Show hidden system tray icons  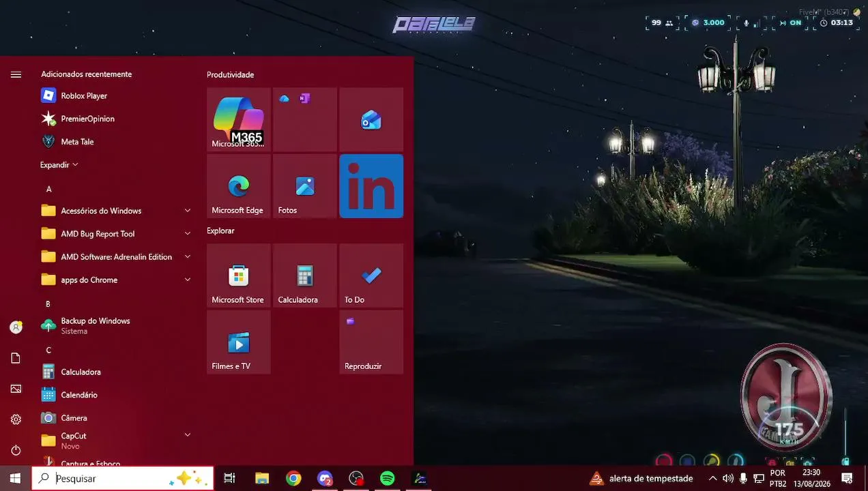pyautogui.click(x=713, y=479)
